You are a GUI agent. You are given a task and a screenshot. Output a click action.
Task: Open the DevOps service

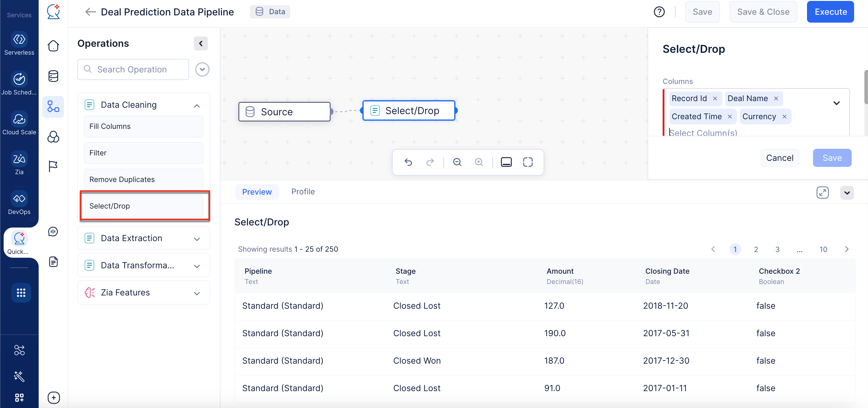point(19,203)
